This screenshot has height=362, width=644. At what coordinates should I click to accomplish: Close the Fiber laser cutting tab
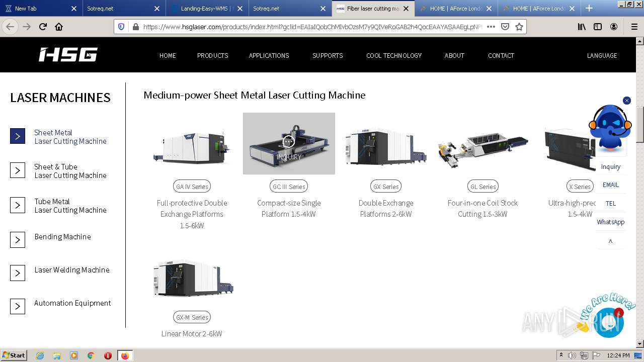click(x=406, y=8)
